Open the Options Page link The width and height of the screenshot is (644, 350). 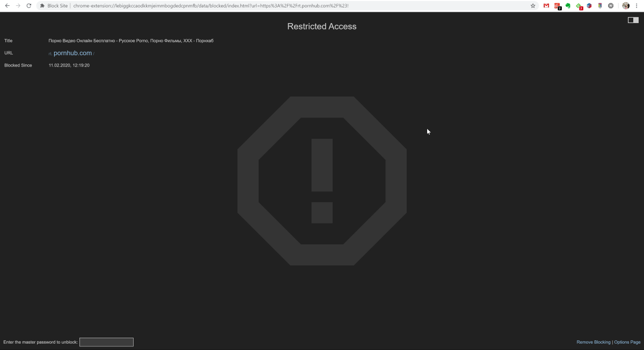pyautogui.click(x=627, y=342)
